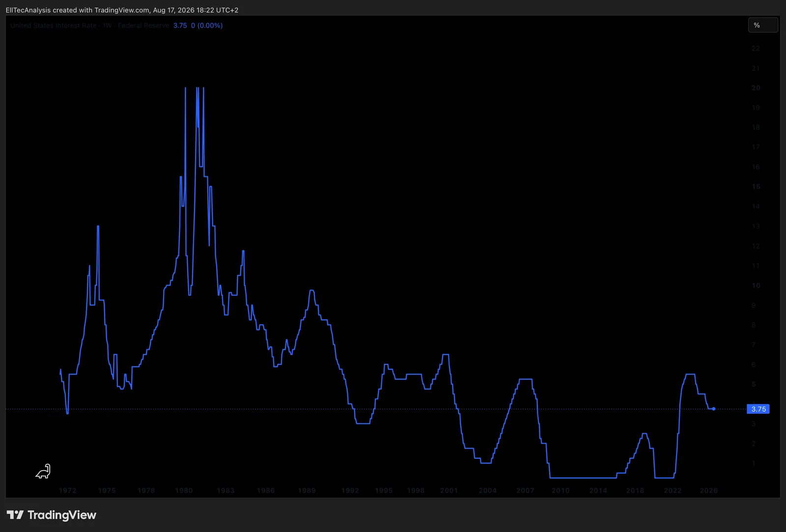Click the 10 value on price axis
Screen dimensions: 786x532
click(756, 285)
